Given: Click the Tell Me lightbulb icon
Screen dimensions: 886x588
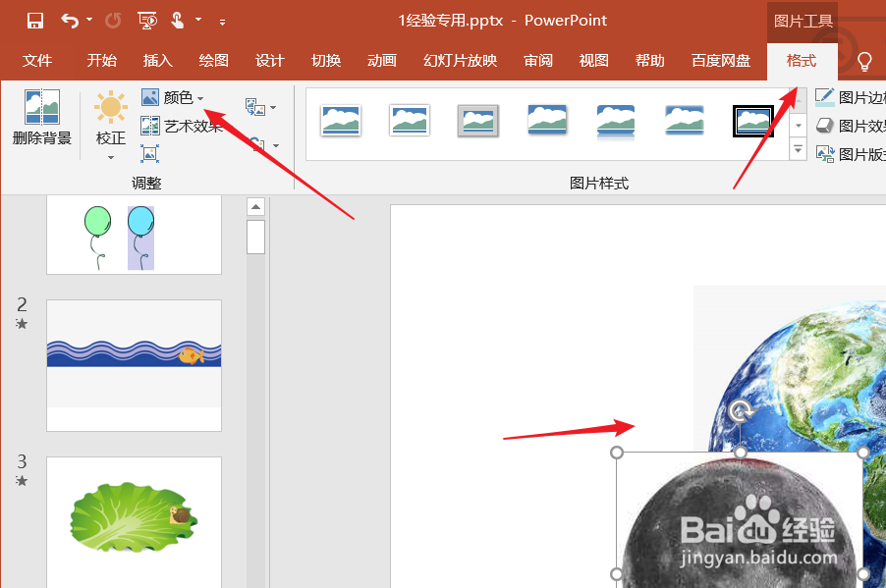Looking at the screenshot, I should (x=864, y=61).
